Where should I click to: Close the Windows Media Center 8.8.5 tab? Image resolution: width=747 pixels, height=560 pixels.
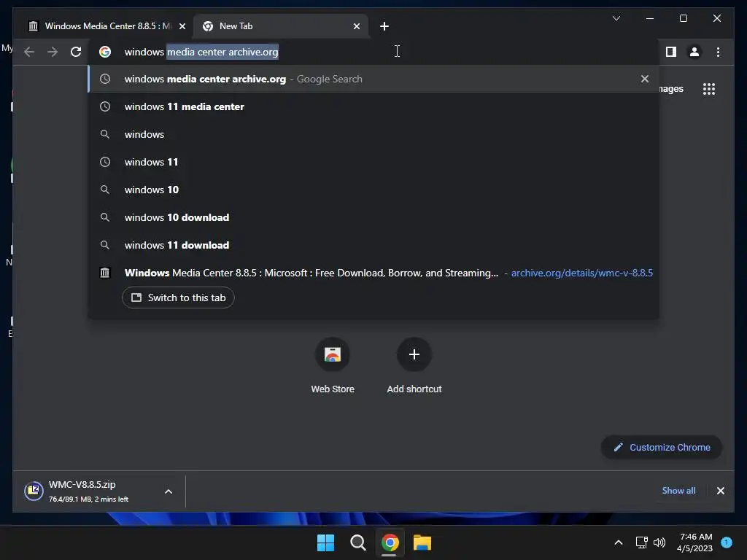click(x=182, y=26)
